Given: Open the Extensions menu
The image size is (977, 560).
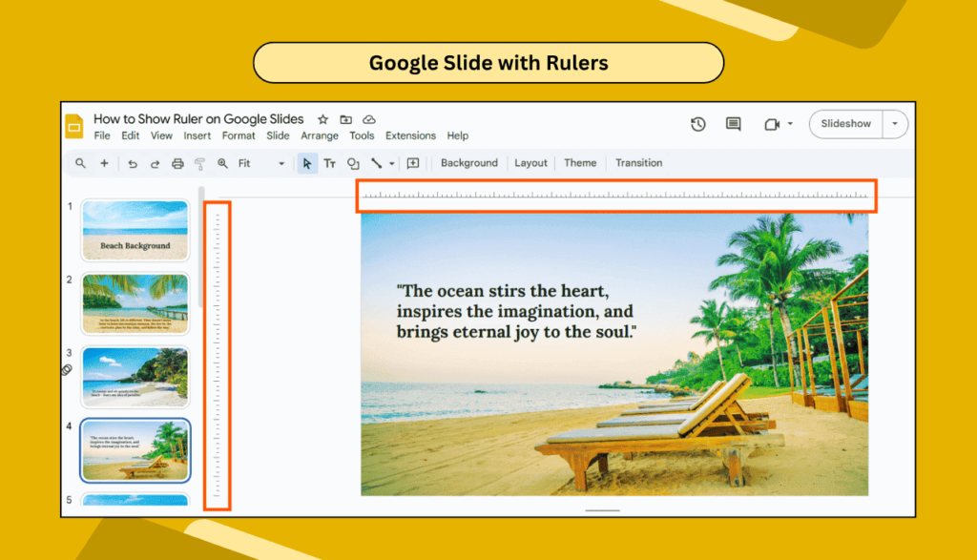Looking at the screenshot, I should tap(410, 135).
